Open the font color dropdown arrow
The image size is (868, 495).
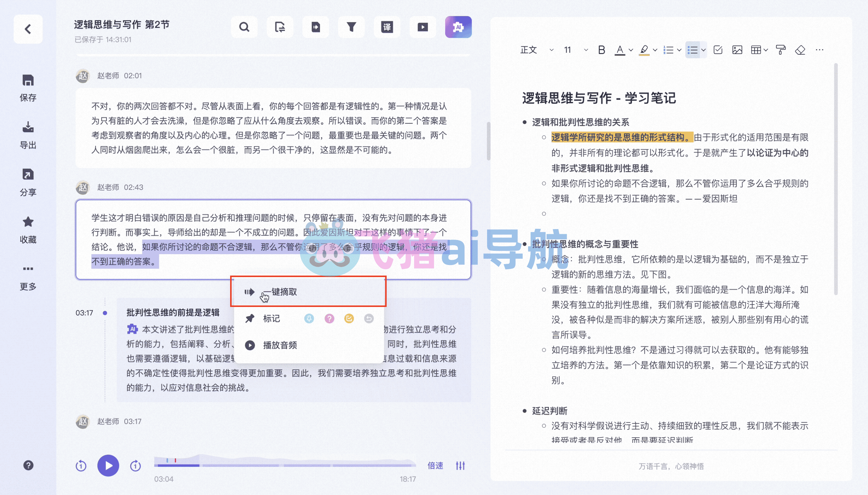pos(631,50)
